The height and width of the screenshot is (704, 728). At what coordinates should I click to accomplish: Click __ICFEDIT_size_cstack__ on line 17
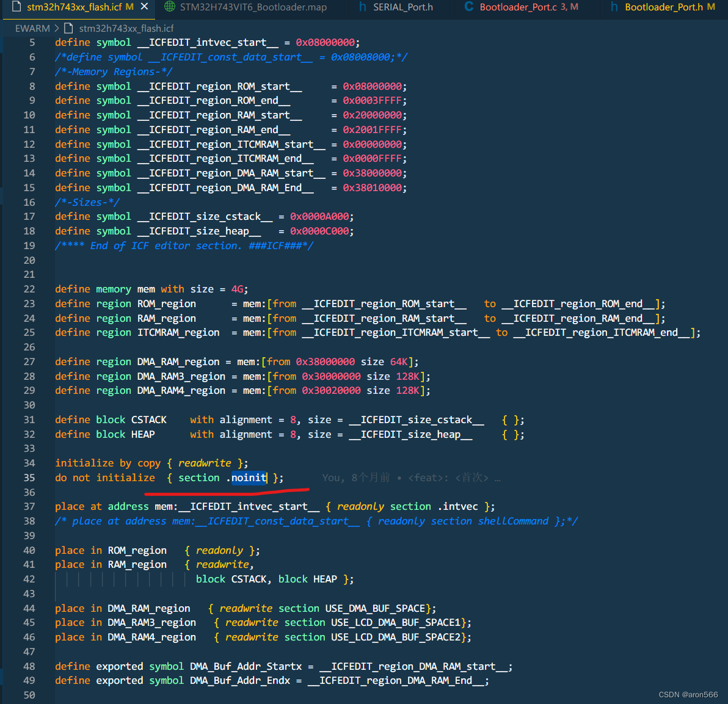point(205,217)
